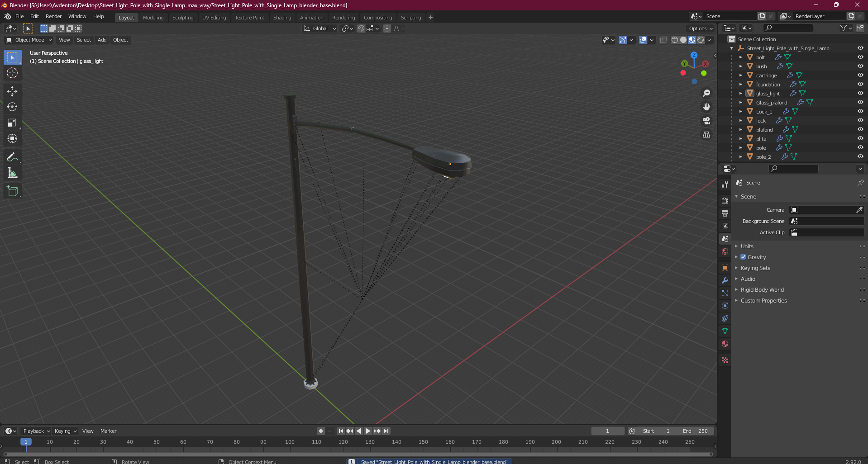Screen dimensions: 868x464
Task: Open the Global transform orientation dropdown
Action: (x=320, y=28)
